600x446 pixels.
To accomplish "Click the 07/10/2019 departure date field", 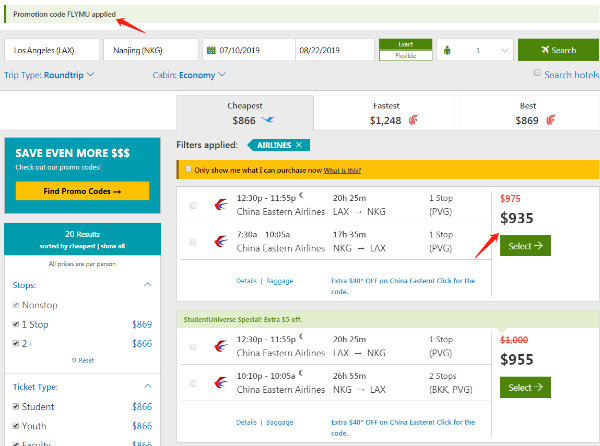I will [249, 50].
